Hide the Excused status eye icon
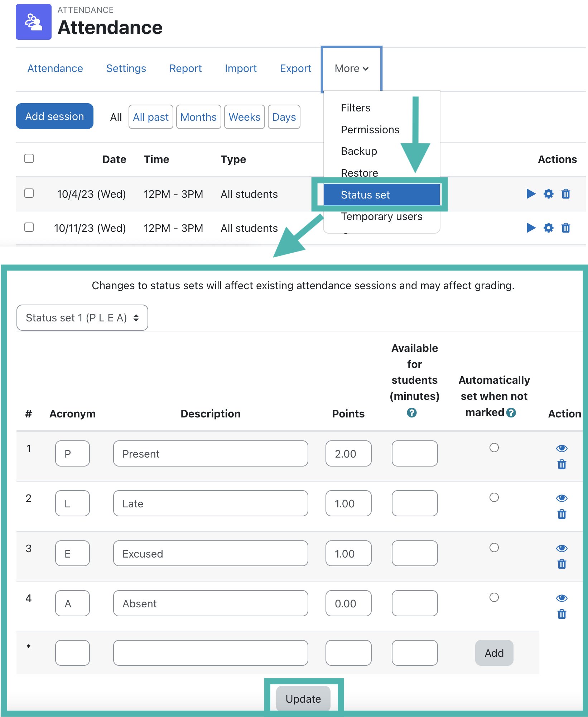 (562, 548)
